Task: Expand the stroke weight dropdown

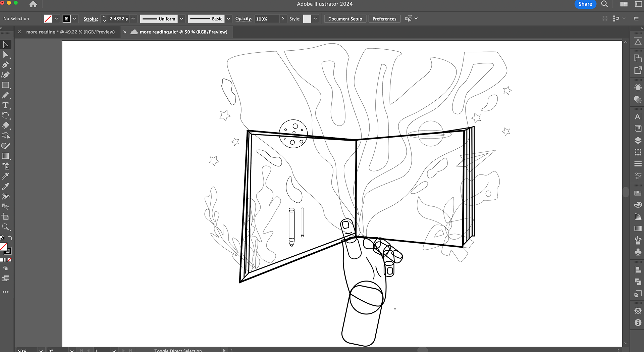Action: tap(133, 19)
